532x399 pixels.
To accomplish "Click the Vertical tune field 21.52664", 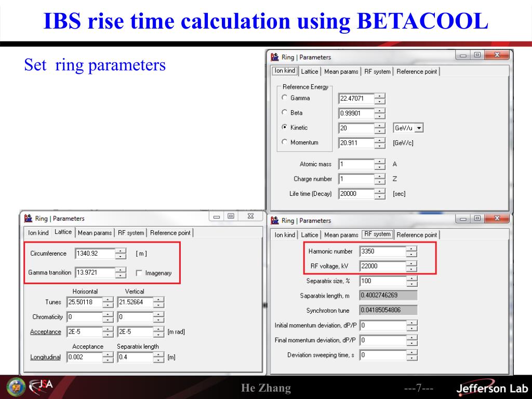I will coord(136,302).
